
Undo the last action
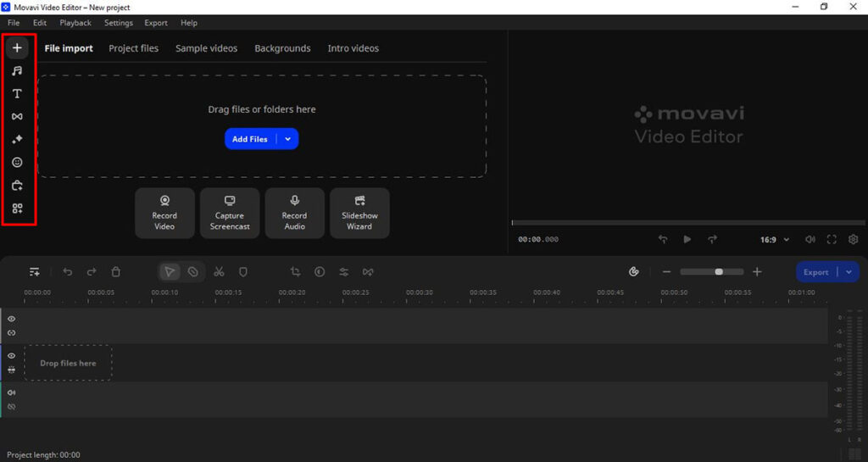(68, 271)
